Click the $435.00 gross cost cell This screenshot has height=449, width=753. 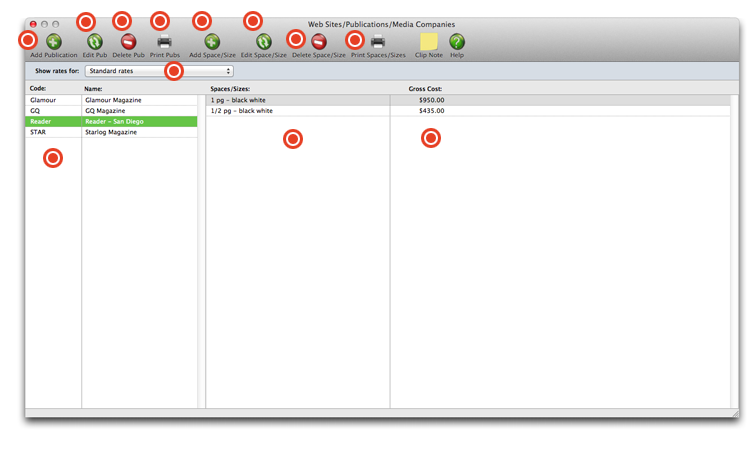[x=431, y=111]
